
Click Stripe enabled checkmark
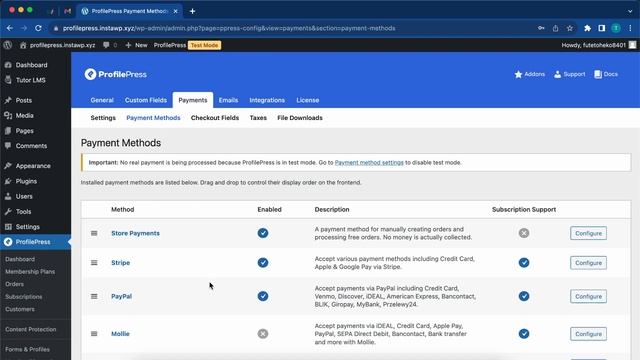[x=263, y=262]
